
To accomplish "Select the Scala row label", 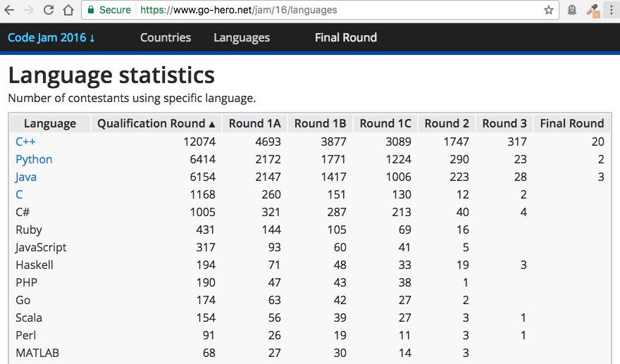I will click(29, 318).
